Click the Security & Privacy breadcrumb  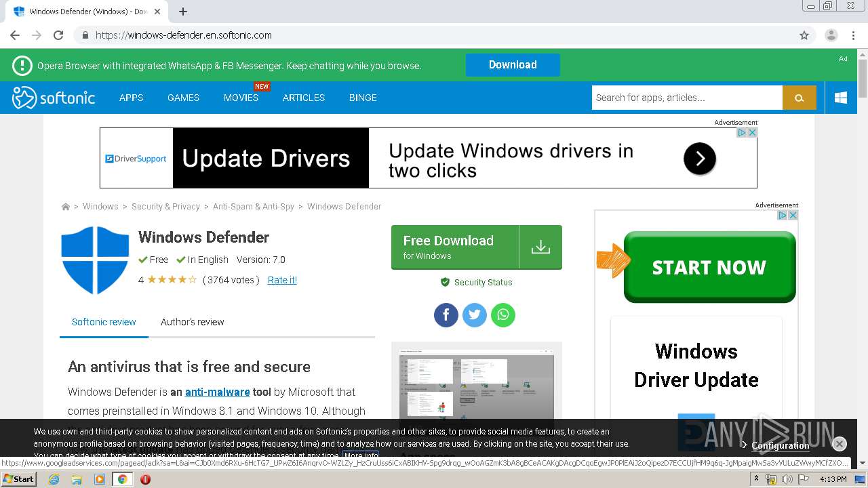165,207
